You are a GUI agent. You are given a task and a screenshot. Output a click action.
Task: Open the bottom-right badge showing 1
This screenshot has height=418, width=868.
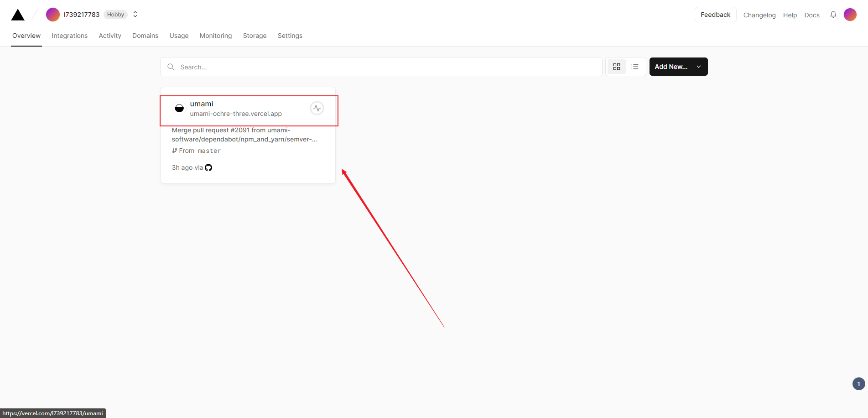[859, 384]
